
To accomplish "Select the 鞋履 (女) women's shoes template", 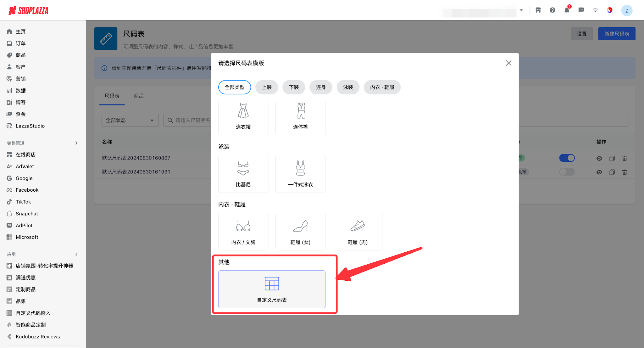I will [300, 231].
